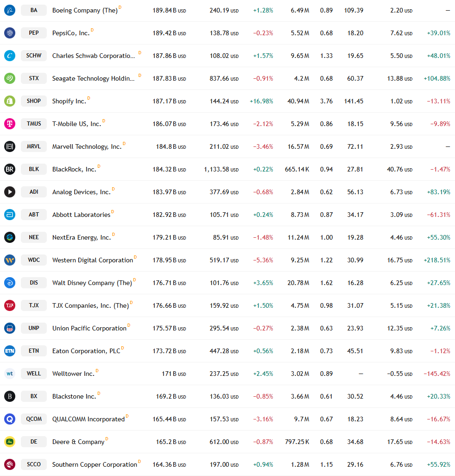The height and width of the screenshot is (476, 455).
Task: Click the Boeing company logo icon
Action: pos(10,10)
